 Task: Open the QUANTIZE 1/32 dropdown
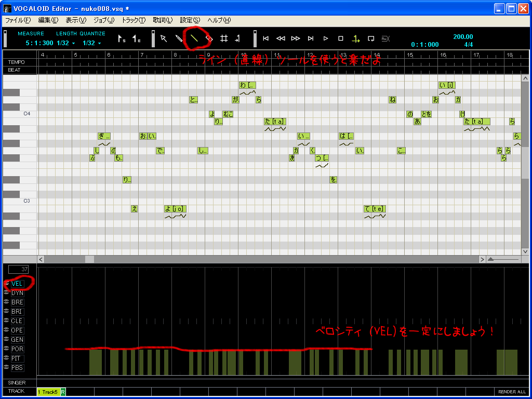tap(92, 43)
